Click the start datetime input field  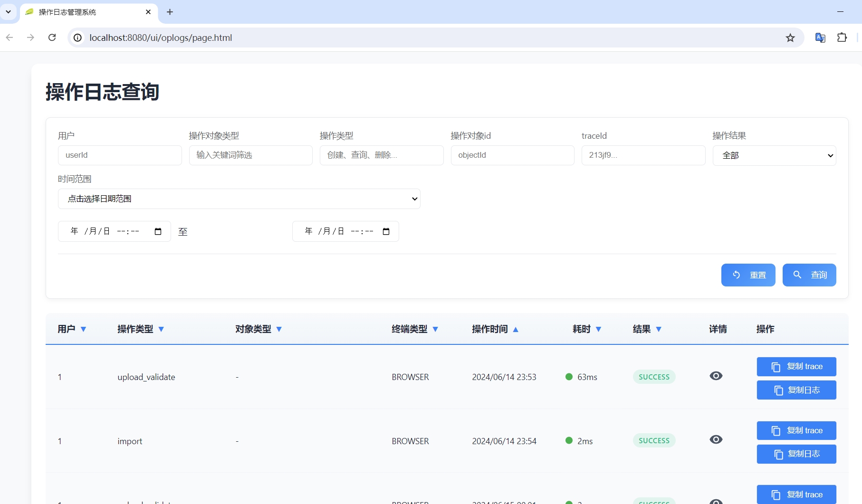114,231
